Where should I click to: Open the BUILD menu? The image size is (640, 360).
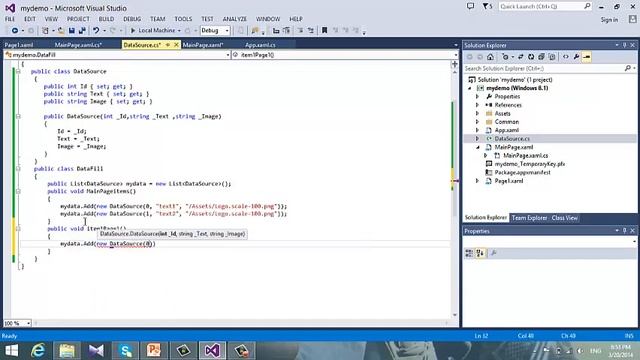pyautogui.click(x=107, y=19)
